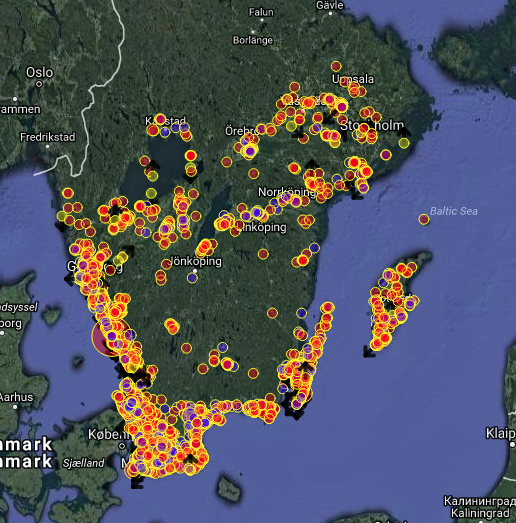Click the Oslo city label
Image resolution: width=516 pixels, height=523 pixels.
(39, 72)
